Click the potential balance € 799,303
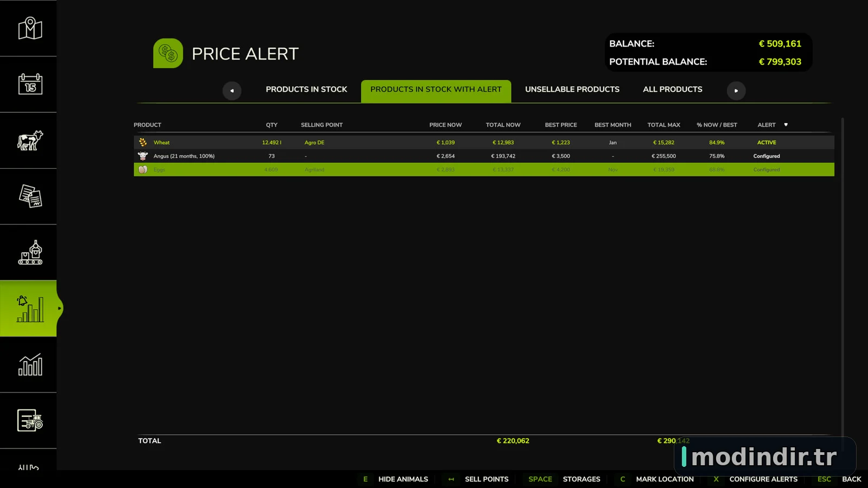Viewport: 868px width, 488px height. click(780, 62)
